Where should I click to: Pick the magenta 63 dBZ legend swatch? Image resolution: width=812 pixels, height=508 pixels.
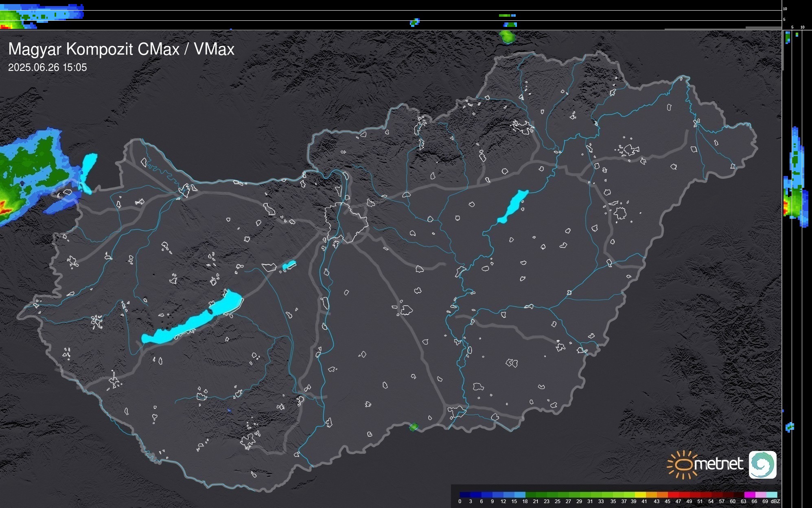pyautogui.click(x=749, y=495)
